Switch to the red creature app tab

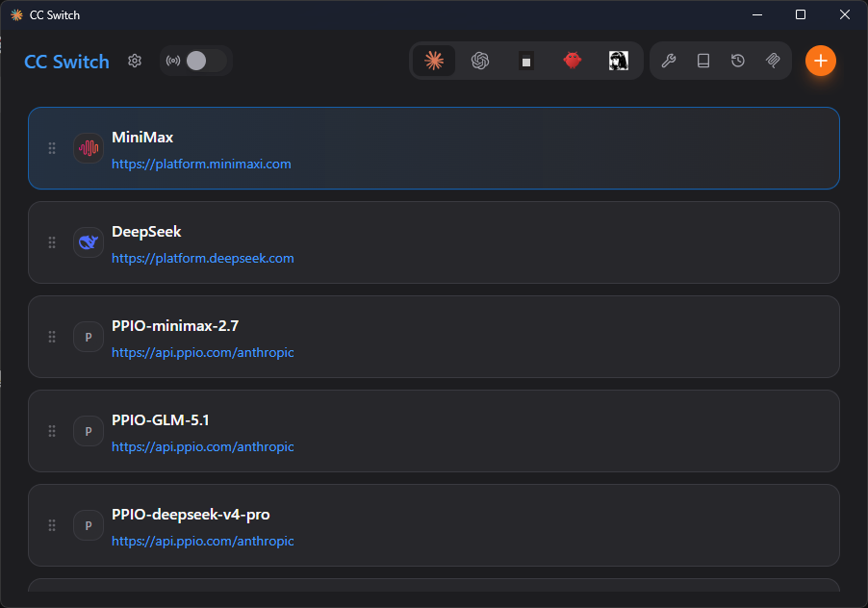573,61
